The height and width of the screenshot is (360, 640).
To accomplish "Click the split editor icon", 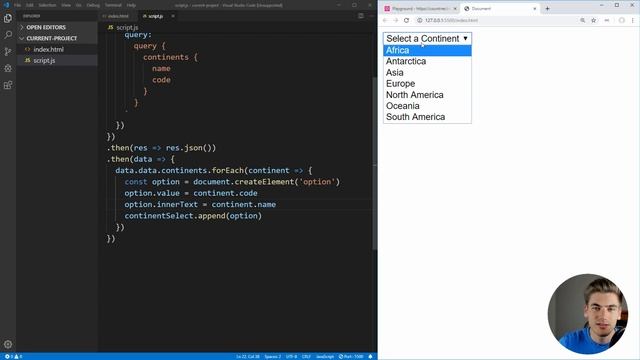I will [x=361, y=16].
